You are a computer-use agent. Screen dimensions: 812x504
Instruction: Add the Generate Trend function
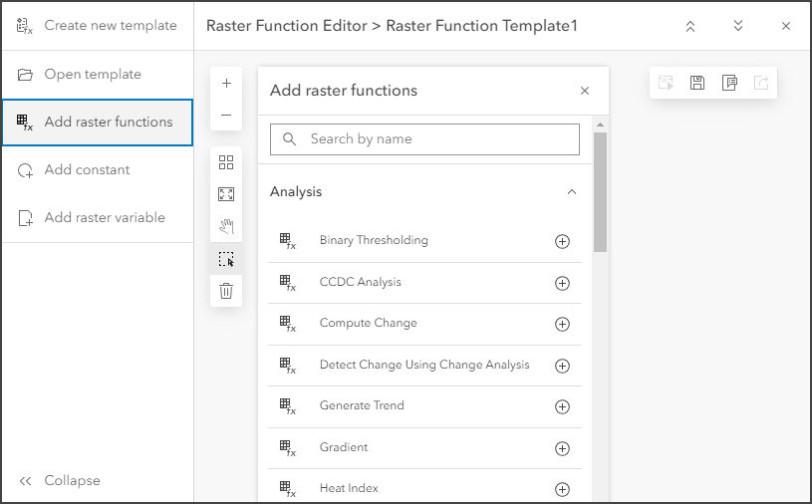562,406
